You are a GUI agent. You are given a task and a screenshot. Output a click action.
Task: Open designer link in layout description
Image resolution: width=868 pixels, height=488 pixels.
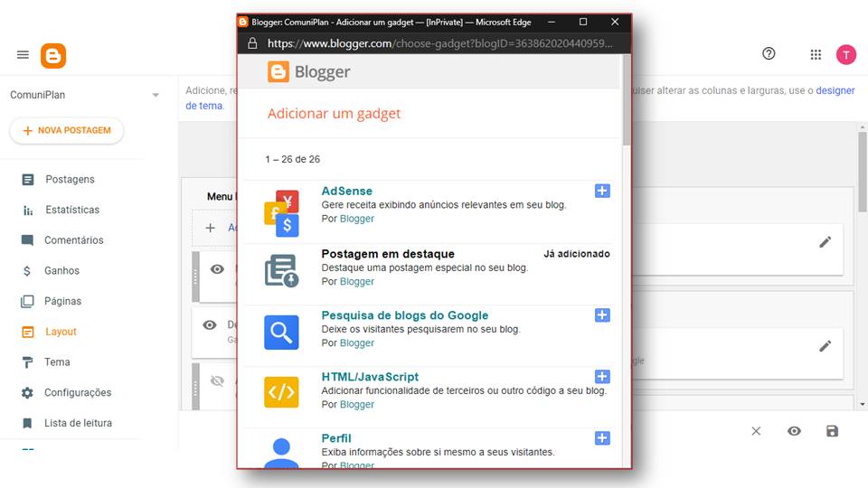(x=835, y=90)
